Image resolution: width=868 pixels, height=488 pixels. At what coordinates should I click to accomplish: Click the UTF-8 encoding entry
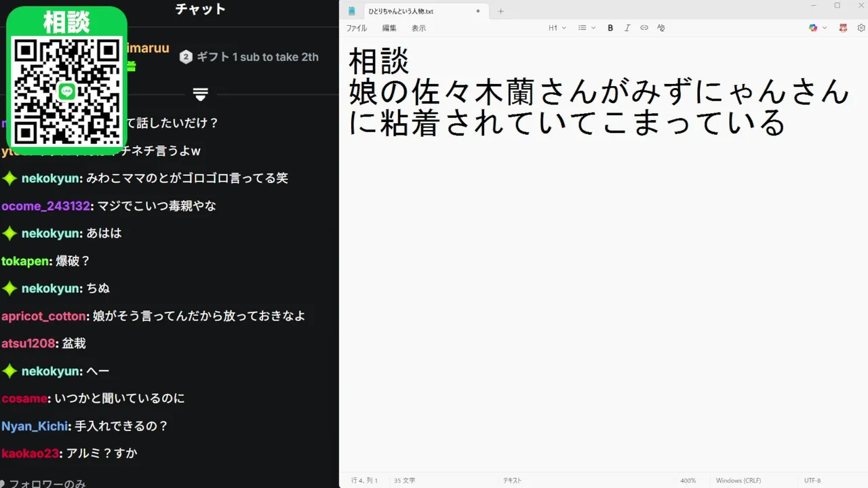(x=812, y=481)
